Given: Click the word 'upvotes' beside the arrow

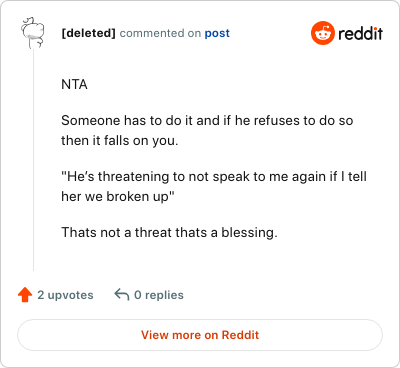Looking at the screenshot, I should coord(71,295).
